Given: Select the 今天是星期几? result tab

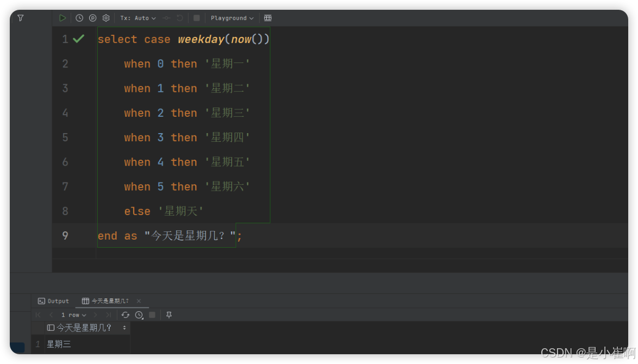Looking at the screenshot, I should pyautogui.click(x=105, y=301).
